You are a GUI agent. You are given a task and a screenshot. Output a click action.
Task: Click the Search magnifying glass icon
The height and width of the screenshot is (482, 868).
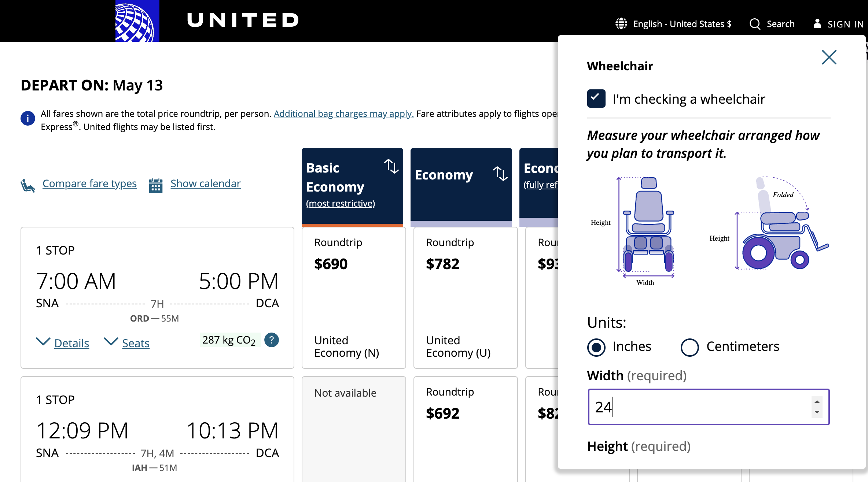[755, 23]
